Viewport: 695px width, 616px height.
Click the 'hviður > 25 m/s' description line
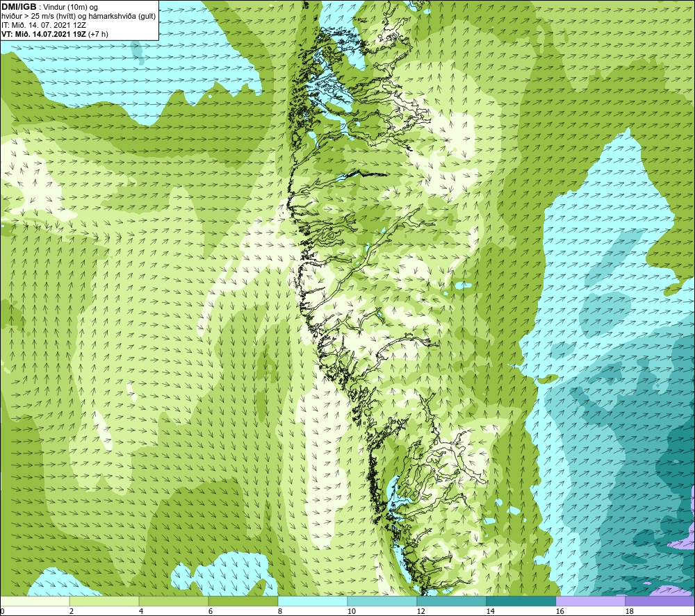coord(79,16)
